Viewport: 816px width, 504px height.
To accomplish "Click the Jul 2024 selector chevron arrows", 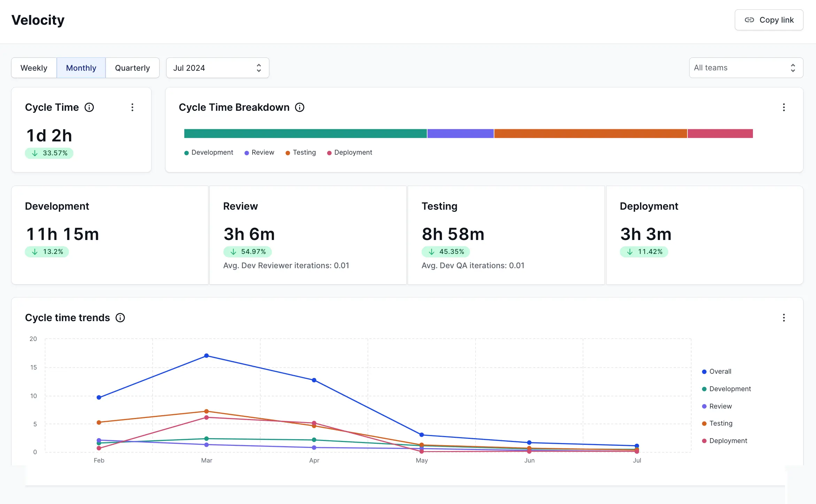I will click(259, 68).
